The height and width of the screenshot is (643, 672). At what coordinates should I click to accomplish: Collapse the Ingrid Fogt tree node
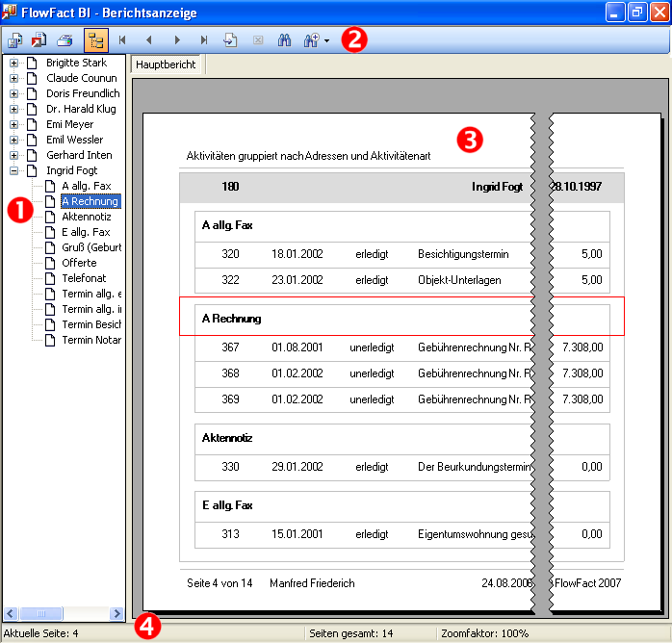pos(14,170)
